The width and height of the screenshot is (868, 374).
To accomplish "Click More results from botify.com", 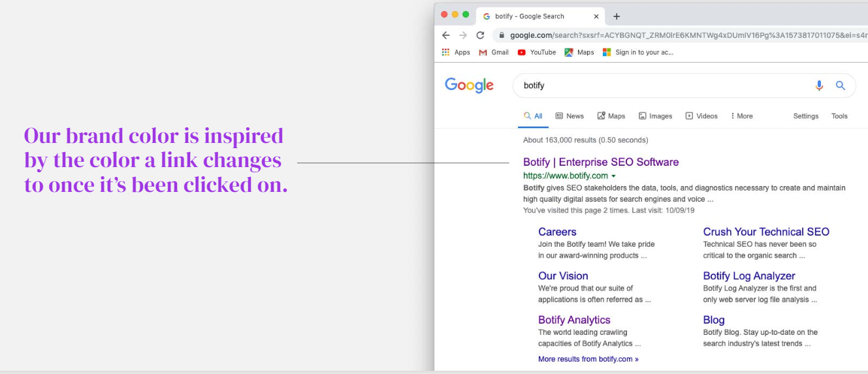I will click(588, 359).
